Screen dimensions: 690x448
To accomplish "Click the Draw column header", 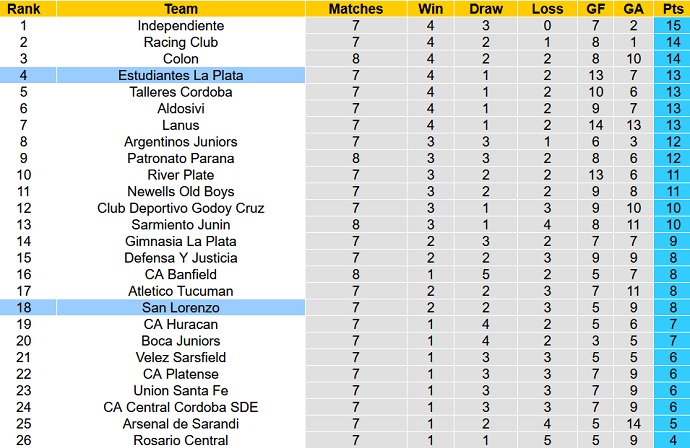I will pyautogui.click(x=485, y=9).
